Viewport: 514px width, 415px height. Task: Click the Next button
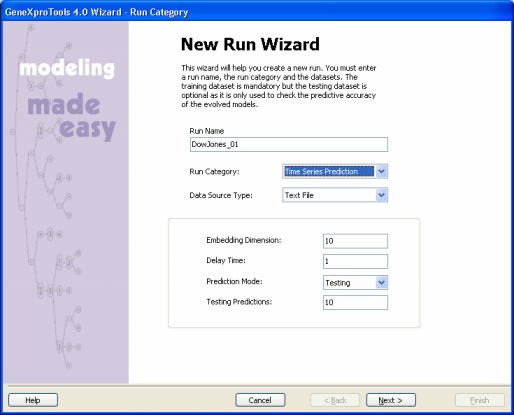[x=391, y=400]
